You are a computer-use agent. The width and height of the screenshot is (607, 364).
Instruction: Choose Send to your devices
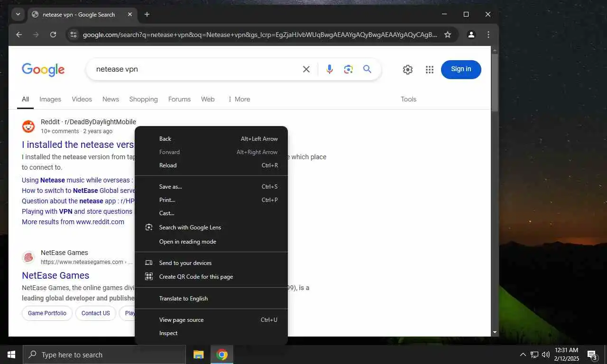212,263
